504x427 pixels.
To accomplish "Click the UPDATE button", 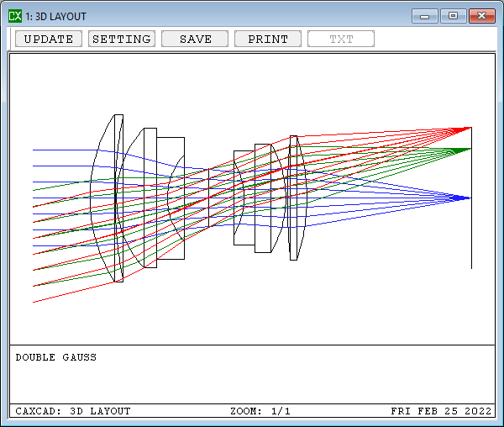I will [49, 39].
